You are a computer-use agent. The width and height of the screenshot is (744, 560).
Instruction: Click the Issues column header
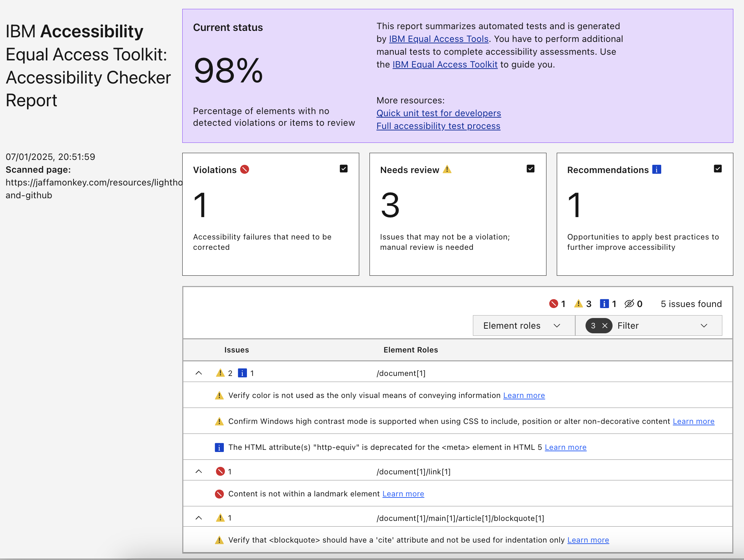click(x=237, y=350)
